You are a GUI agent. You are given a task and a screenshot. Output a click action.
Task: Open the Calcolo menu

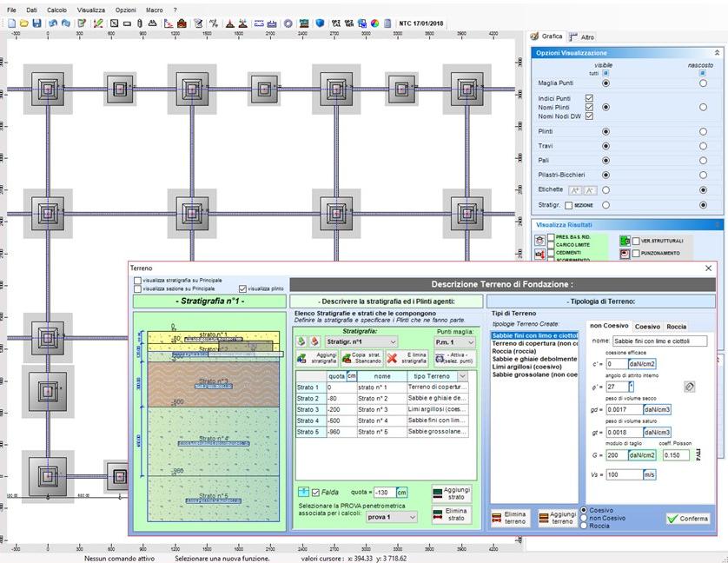click(56, 10)
